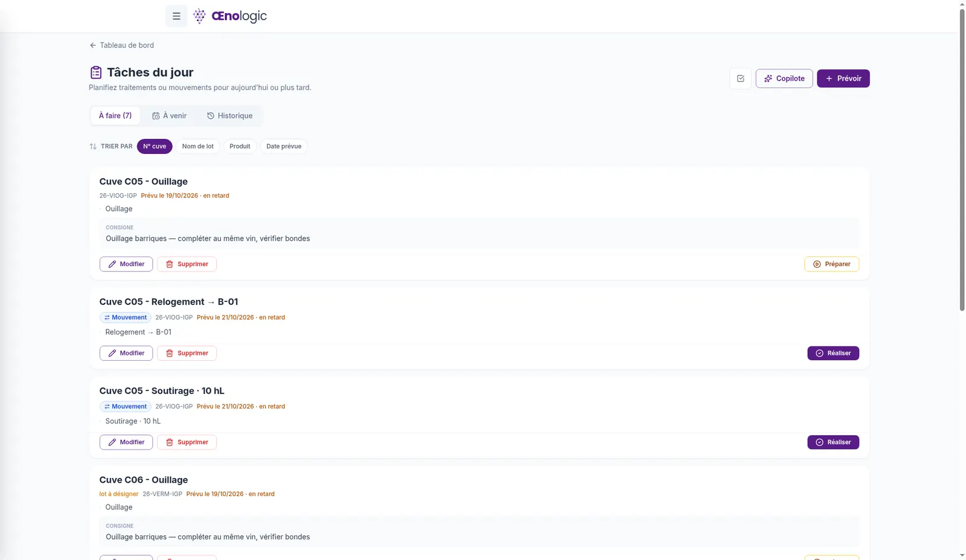Sort tasks by Nom de lot
The image size is (966, 560).
[x=198, y=147]
